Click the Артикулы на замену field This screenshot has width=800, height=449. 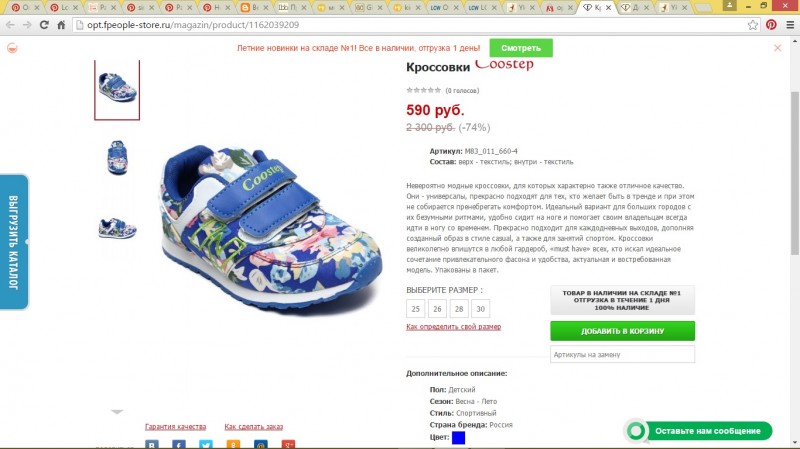click(622, 354)
